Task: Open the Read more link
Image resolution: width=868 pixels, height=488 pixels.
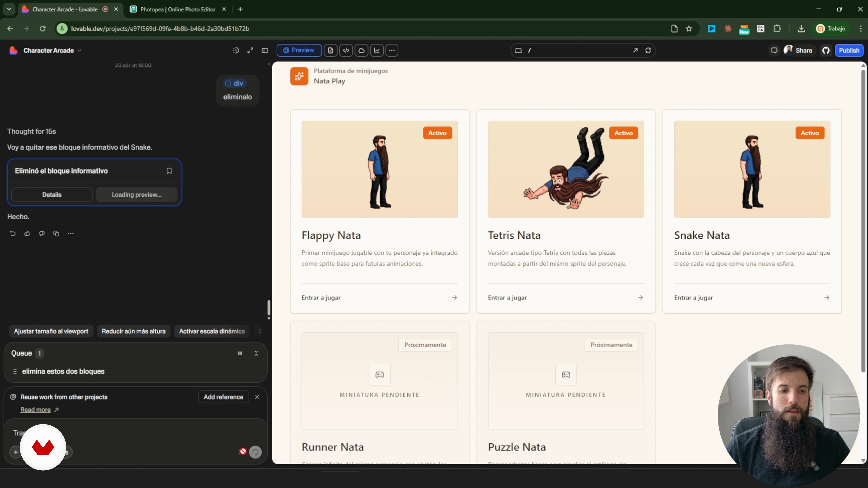Action: (x=35, y=410)
